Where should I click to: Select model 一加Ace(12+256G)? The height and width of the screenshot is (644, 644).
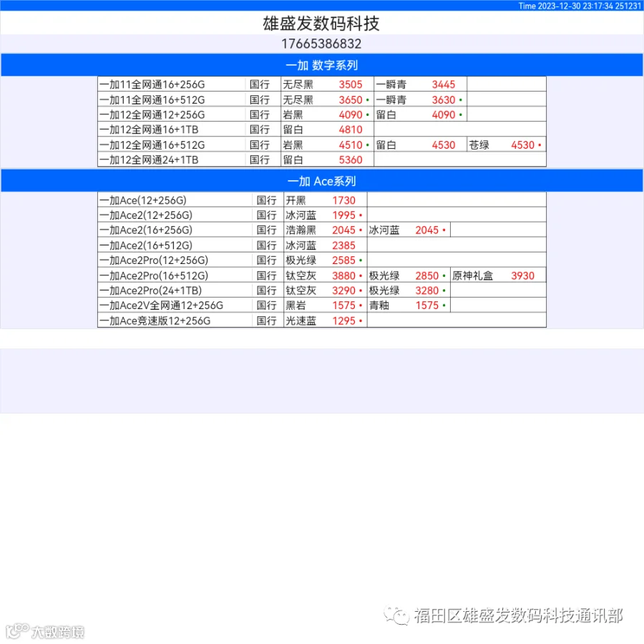point(143,200)
